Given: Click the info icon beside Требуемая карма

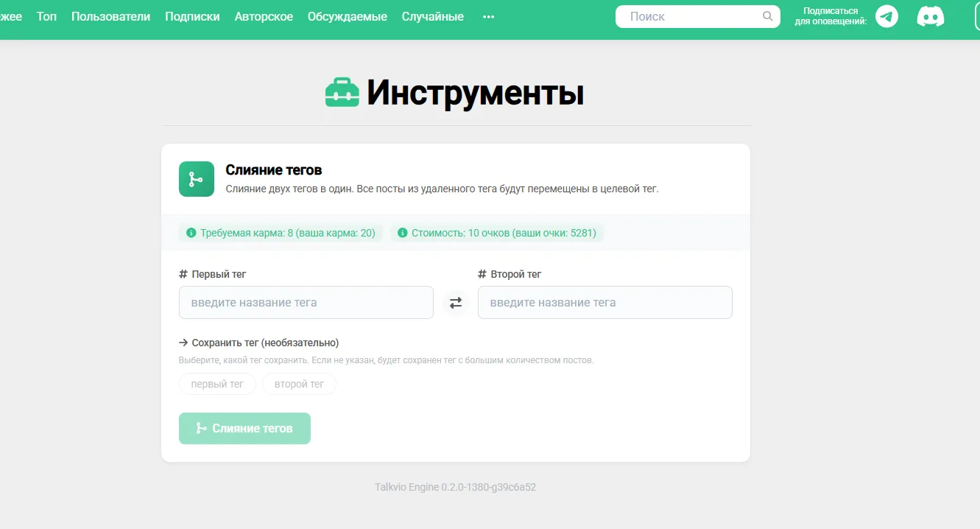Looking at the screenshot, I should 191,233.
